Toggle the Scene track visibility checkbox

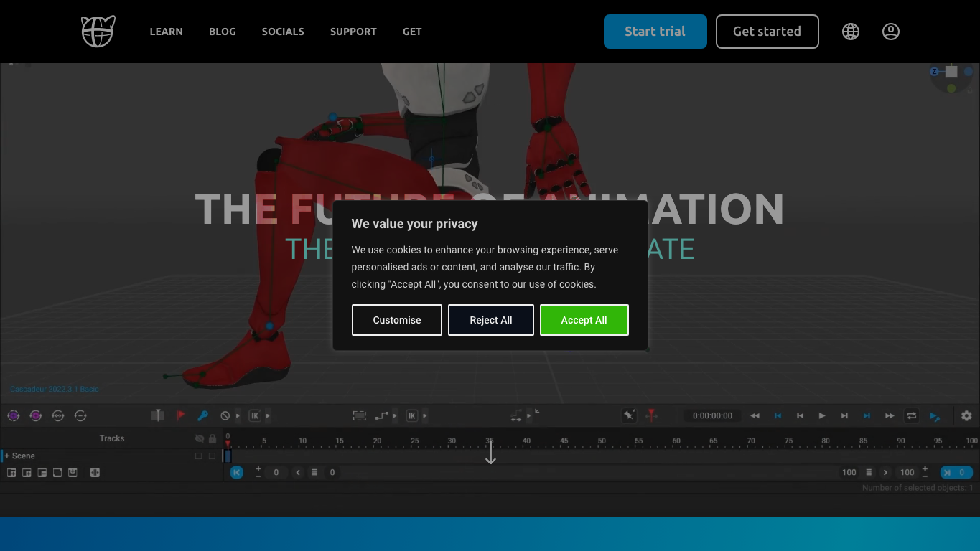pos(199,456)
